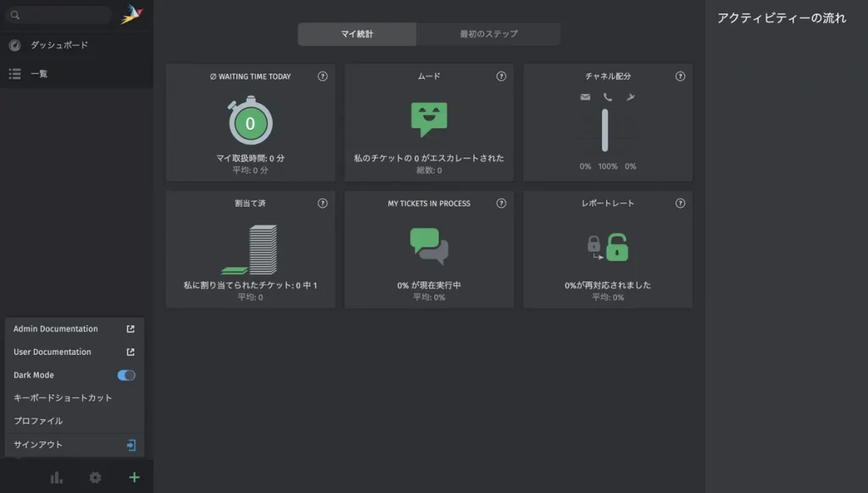Click the 0%が再対応されました text

click(608, 285)
